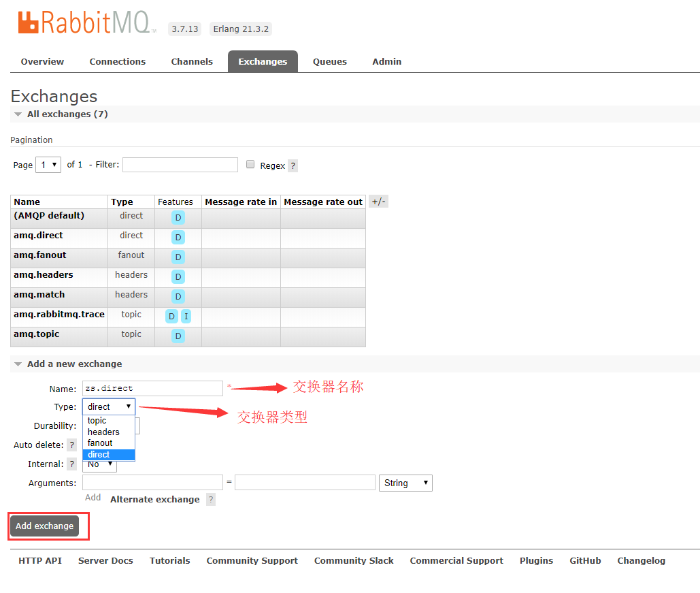Enable the Regex checkbox next to Filter
The image size is (700, 593).
(x=250, y=163)
